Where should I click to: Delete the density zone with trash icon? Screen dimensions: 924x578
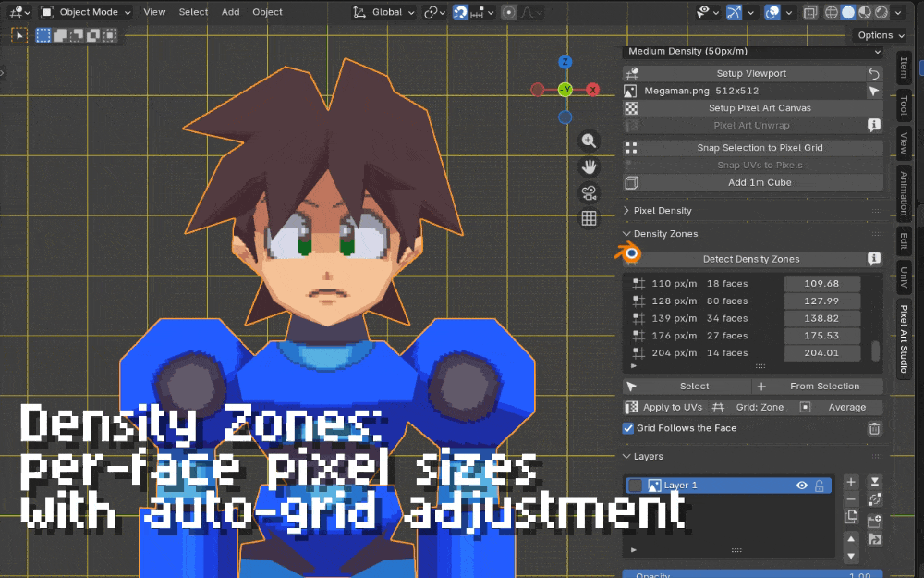point(874,429)
